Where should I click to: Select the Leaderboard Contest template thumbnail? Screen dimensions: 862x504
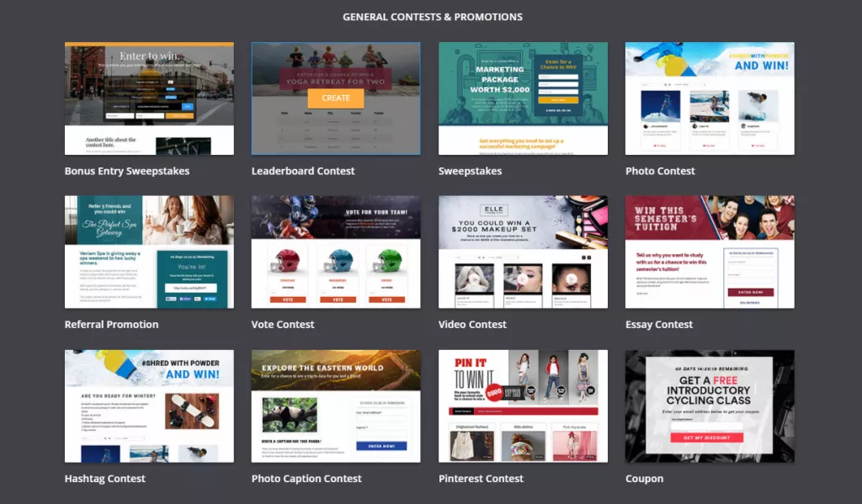point(336,98)
